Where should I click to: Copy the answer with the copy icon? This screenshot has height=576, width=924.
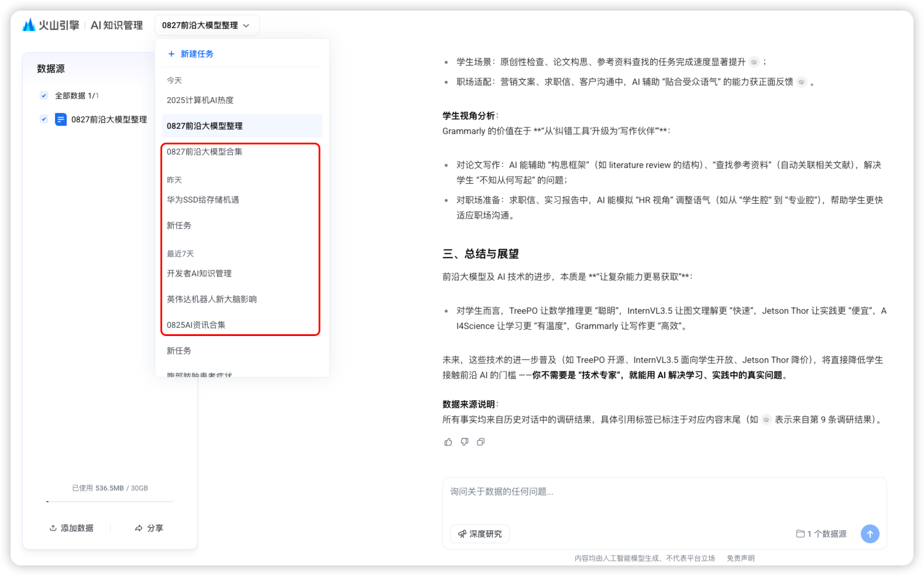point(481,442)
